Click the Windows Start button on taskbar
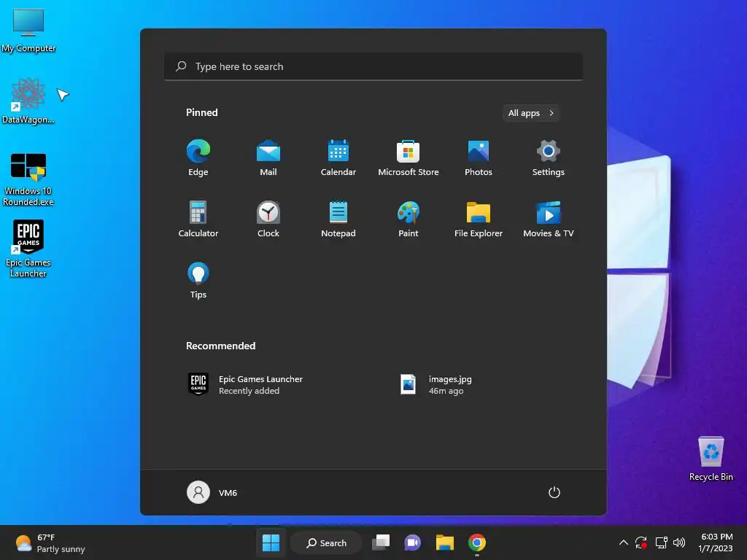Viewport: 747px width, 560px height. 271,542
